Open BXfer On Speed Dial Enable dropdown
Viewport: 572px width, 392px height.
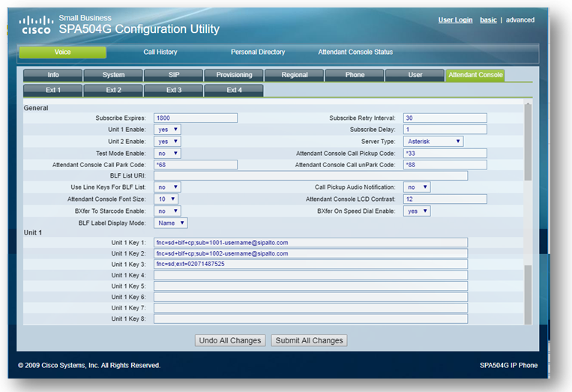[x=417, y=211]
